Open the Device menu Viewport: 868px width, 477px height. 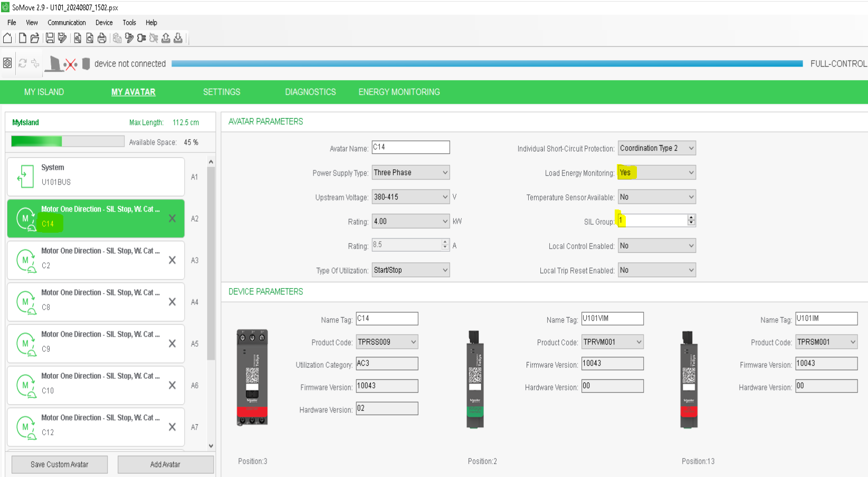point(104,23)
